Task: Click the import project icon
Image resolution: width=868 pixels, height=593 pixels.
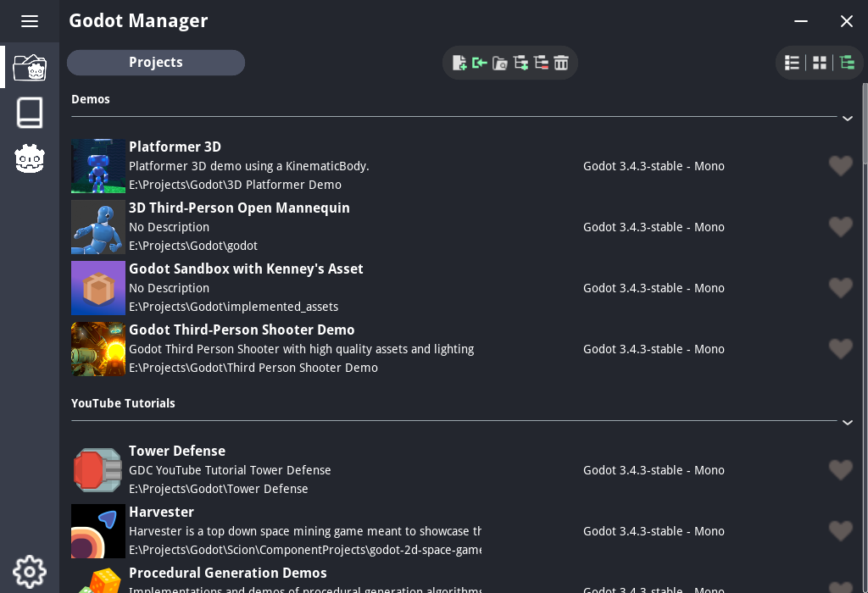Action: [480, 63]
